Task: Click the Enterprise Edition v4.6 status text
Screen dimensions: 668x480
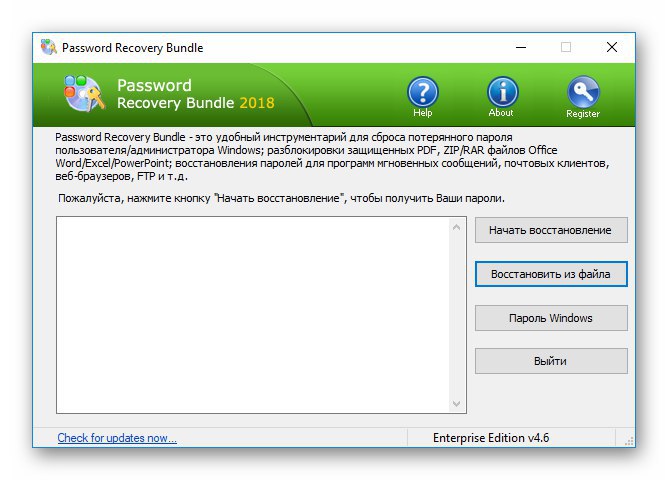Action: pos(491,438)
